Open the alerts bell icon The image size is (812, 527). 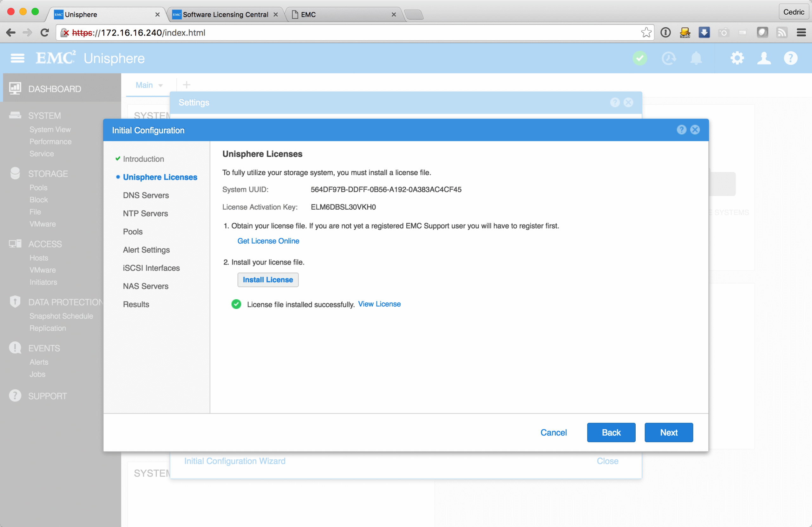pos(696,58)
